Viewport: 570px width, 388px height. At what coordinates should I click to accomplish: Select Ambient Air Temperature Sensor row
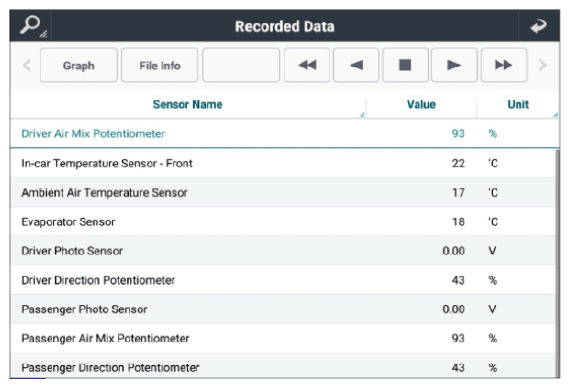(x=283, y=192)
